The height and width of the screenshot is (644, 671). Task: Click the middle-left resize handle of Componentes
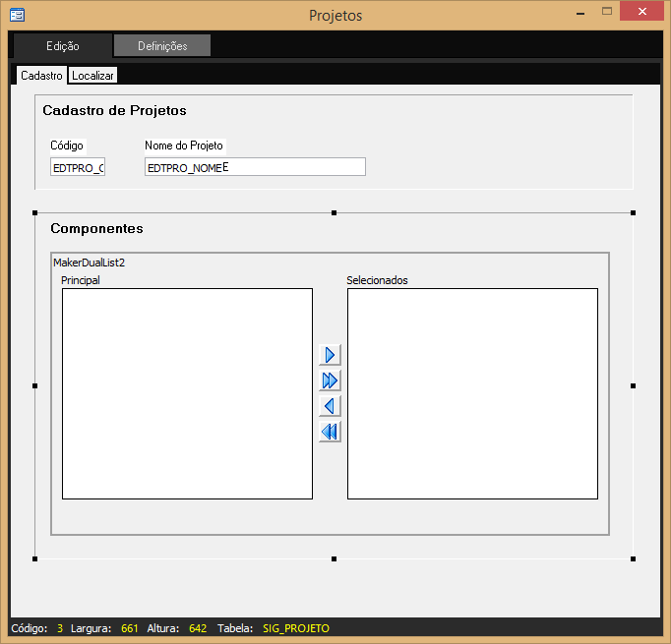pos(35,385)
